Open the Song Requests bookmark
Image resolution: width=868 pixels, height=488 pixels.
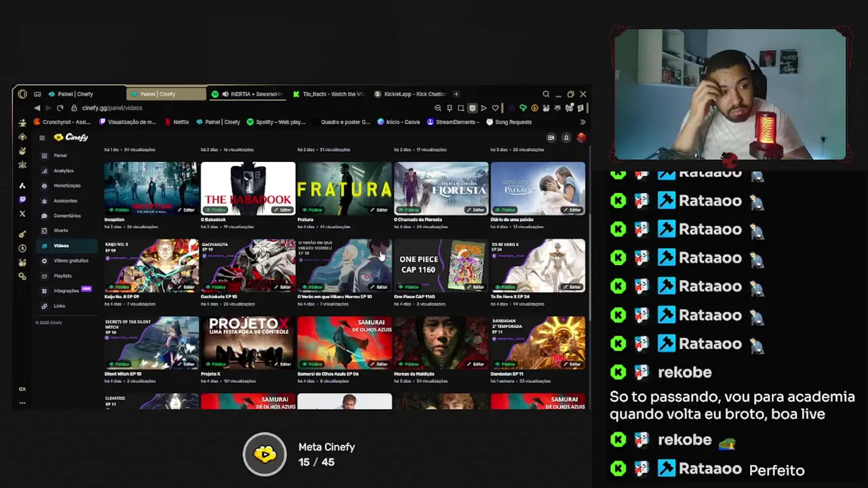(x=509, y=122)
